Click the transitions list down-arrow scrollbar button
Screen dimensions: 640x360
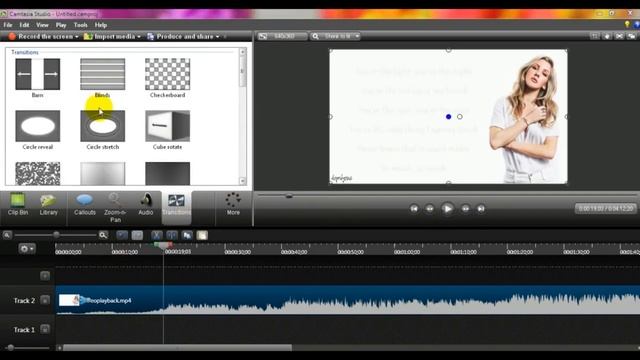(x=242, y=181)
